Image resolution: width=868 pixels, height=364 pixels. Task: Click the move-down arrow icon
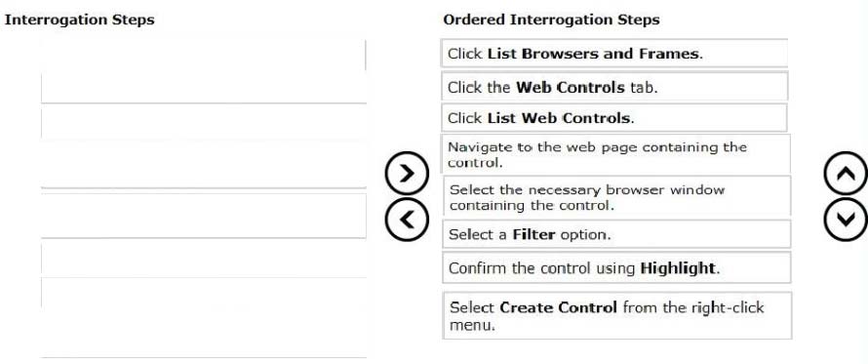pyautogui.click(x=846, y=220)
